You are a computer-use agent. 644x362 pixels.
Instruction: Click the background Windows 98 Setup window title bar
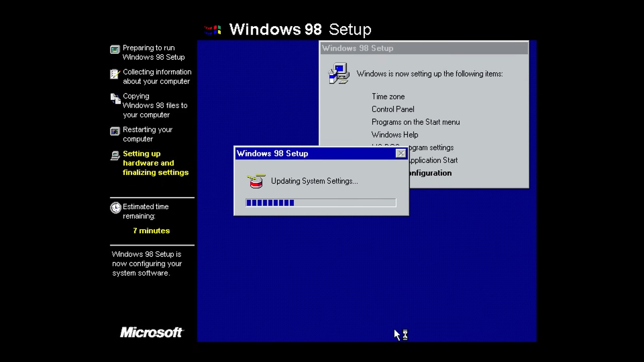424,48
